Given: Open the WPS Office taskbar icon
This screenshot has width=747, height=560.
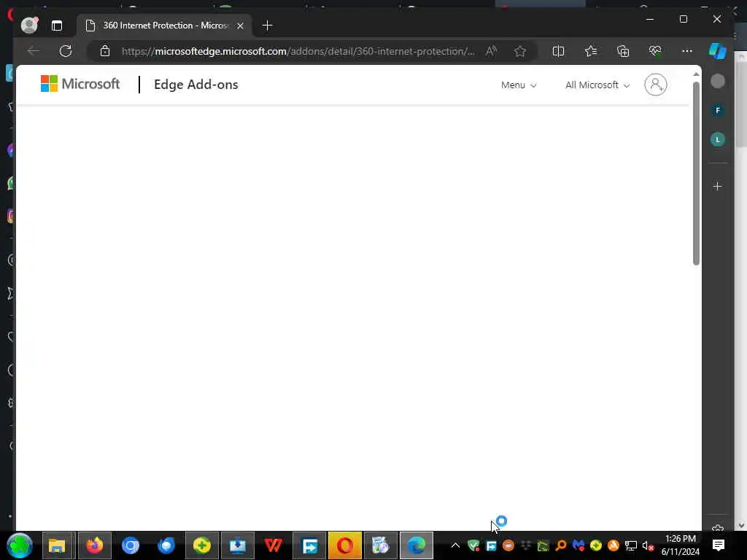Looking at the screenshot, I should [273, 545].
